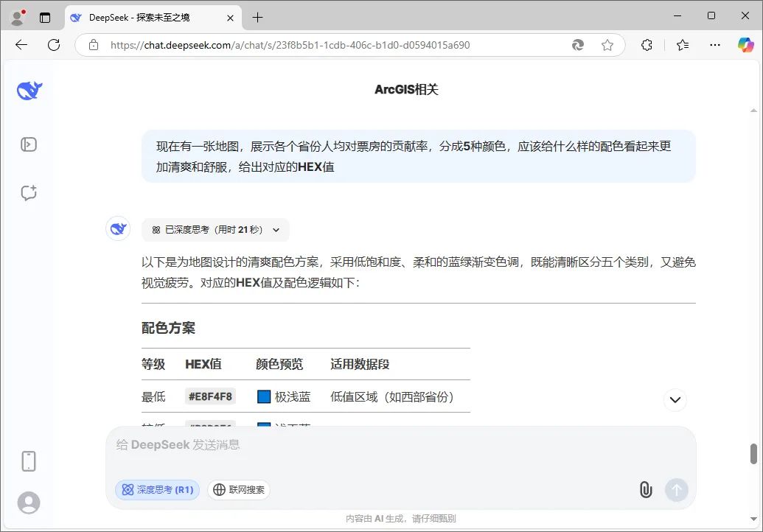763x532 pixels.
Task: Open the user account avatar
Action: pyautogui.click(x=29, y=503)
